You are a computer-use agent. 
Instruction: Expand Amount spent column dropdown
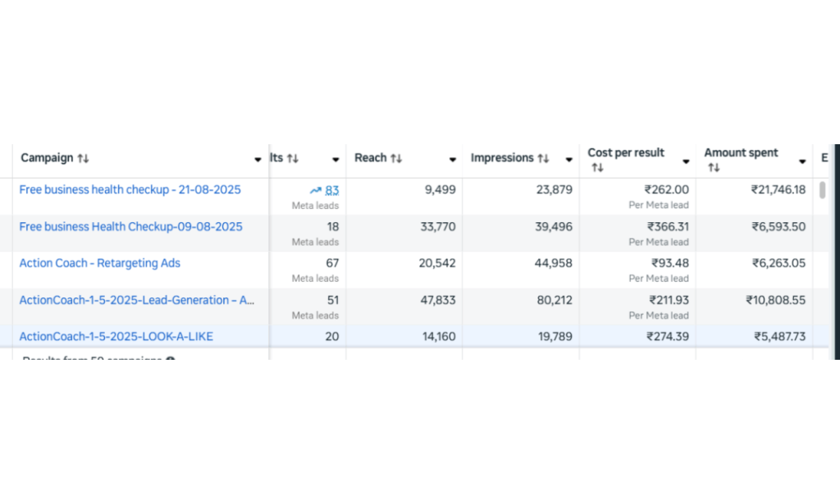(802, 161)
